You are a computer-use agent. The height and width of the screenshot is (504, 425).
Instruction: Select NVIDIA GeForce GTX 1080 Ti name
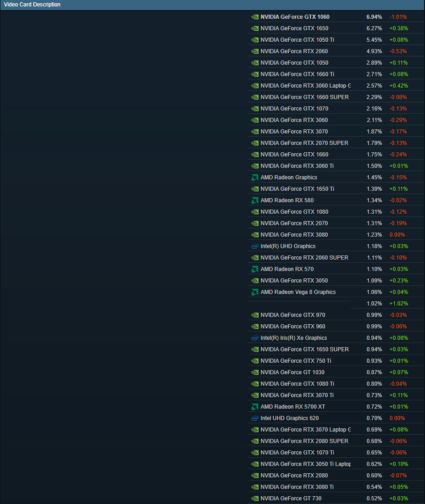point(297,384)
